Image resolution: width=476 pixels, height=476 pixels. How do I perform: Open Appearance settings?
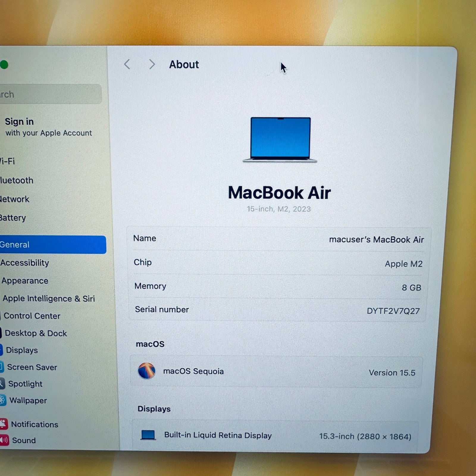[x=25, y=281]
